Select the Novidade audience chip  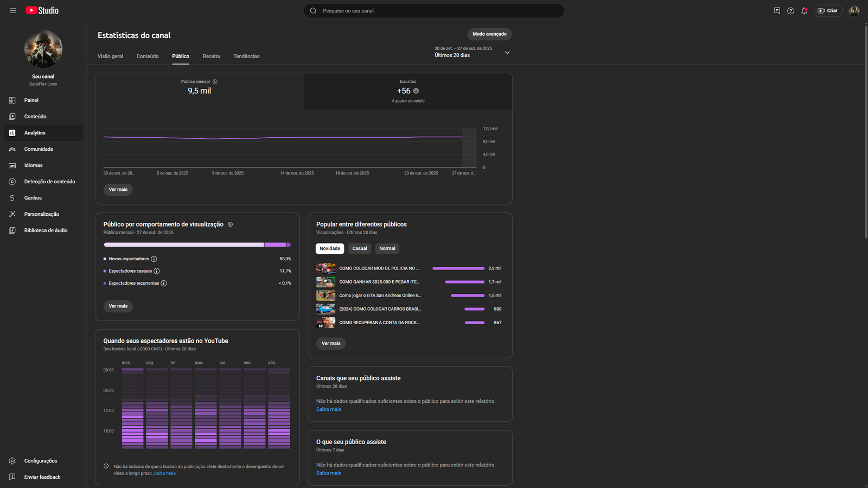pyautogui.click(x=329, y=249)
